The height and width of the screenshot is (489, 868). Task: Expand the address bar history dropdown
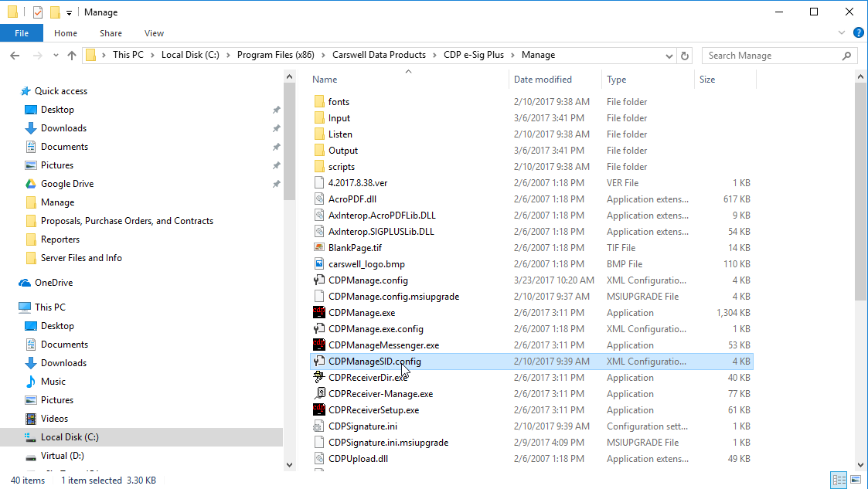pos(669,55)
